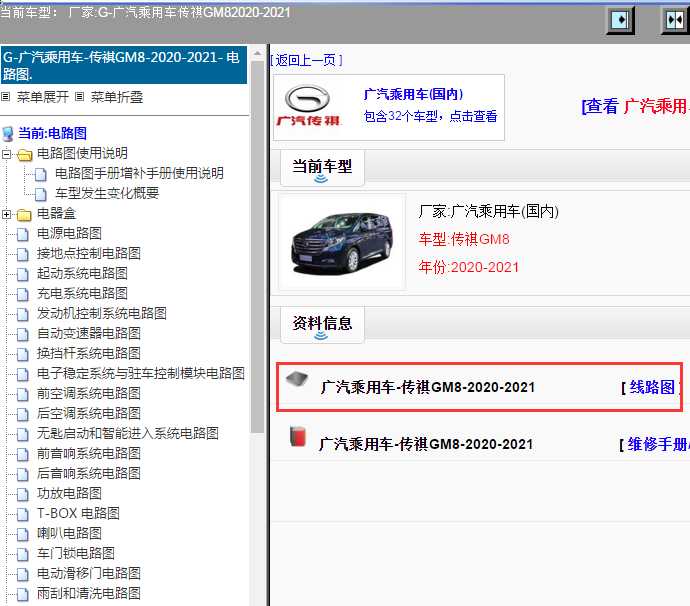
Task: Open the 广汽乘用车(国内) manufacturer link
Action: pos(413,94)
